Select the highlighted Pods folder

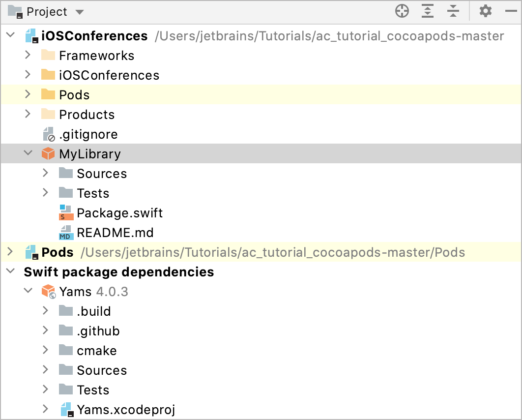click(74, 95)
